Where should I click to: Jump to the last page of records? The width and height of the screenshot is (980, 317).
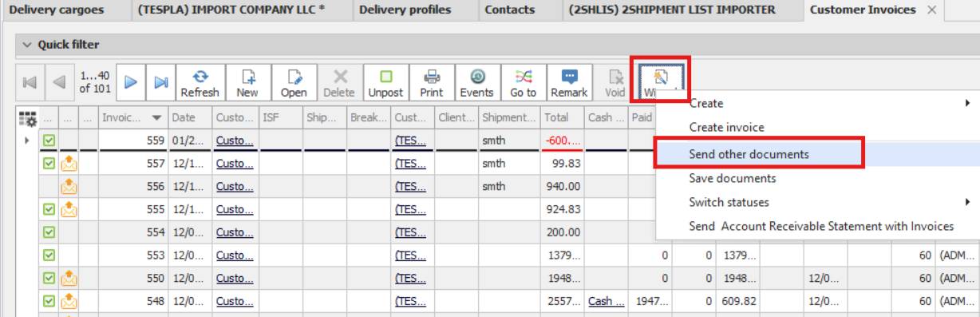pos(160,82)
